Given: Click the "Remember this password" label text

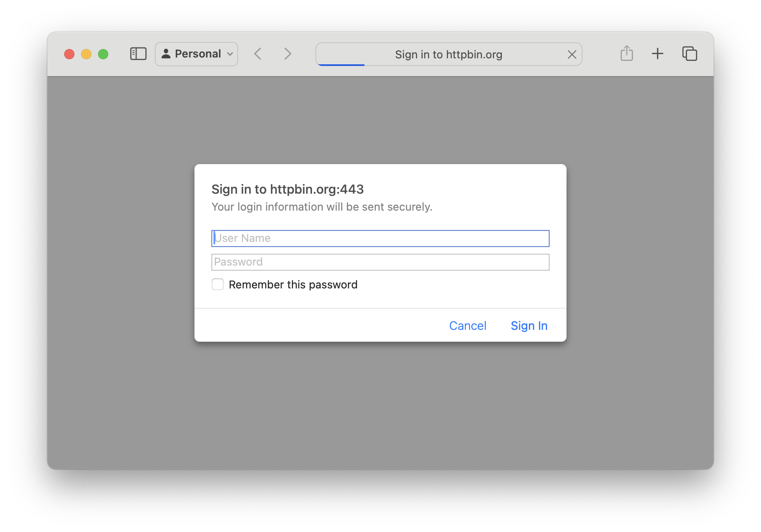Looking at the screenshot, I should point(293,285).
